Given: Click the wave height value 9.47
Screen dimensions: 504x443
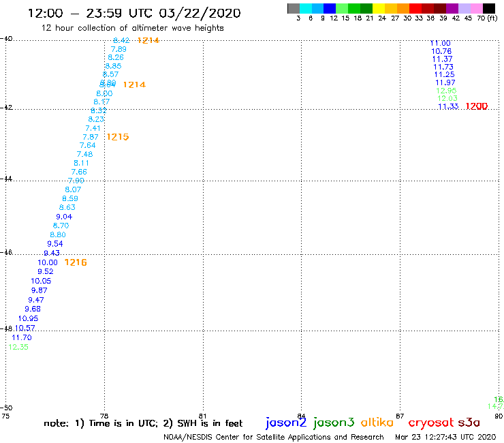Looking at the screenshot, I should (x=36, y=300).
